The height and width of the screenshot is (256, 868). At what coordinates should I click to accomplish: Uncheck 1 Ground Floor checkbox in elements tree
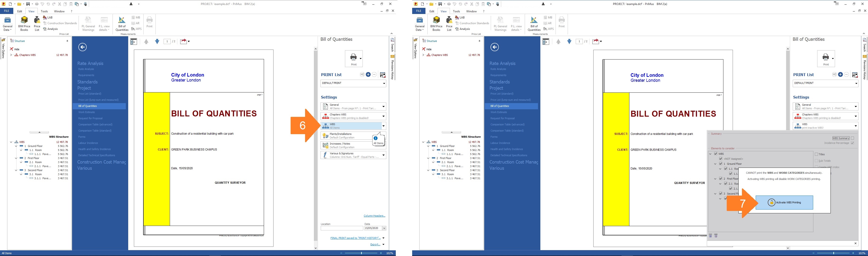721,164
